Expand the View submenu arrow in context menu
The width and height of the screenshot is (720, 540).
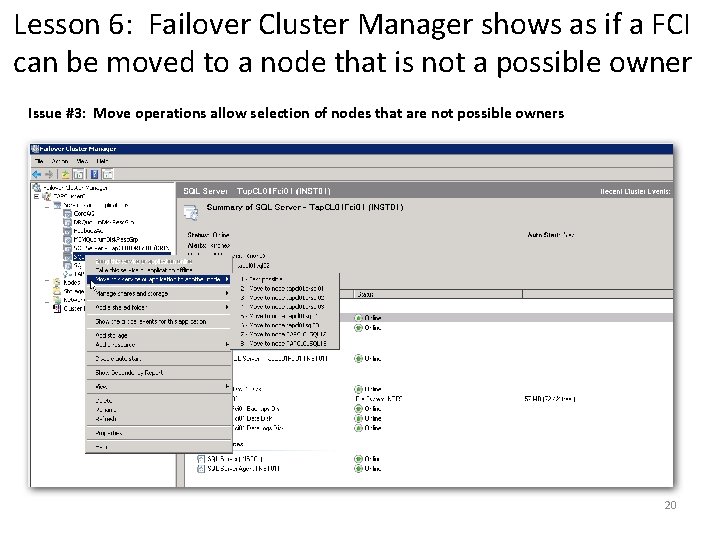click(227, 387)
